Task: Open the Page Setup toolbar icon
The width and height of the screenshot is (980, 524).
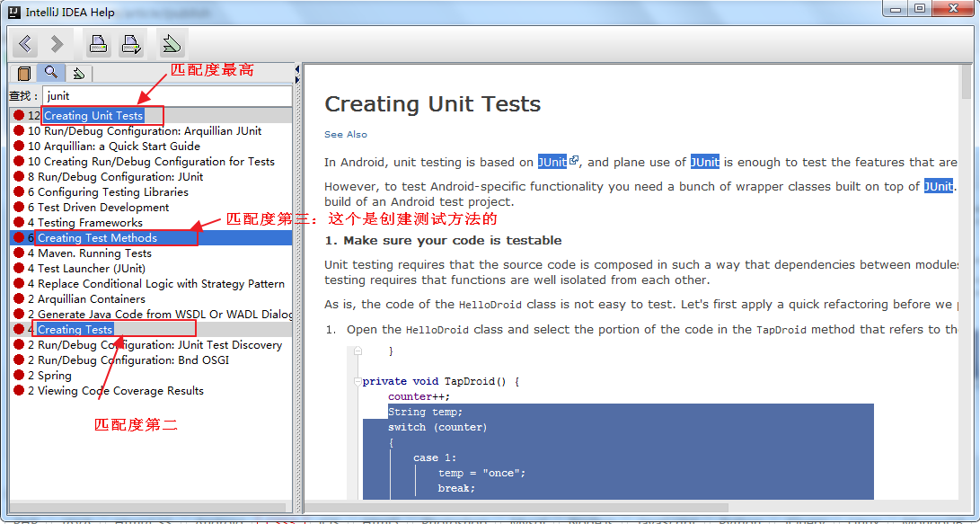Action: point(131,44)
